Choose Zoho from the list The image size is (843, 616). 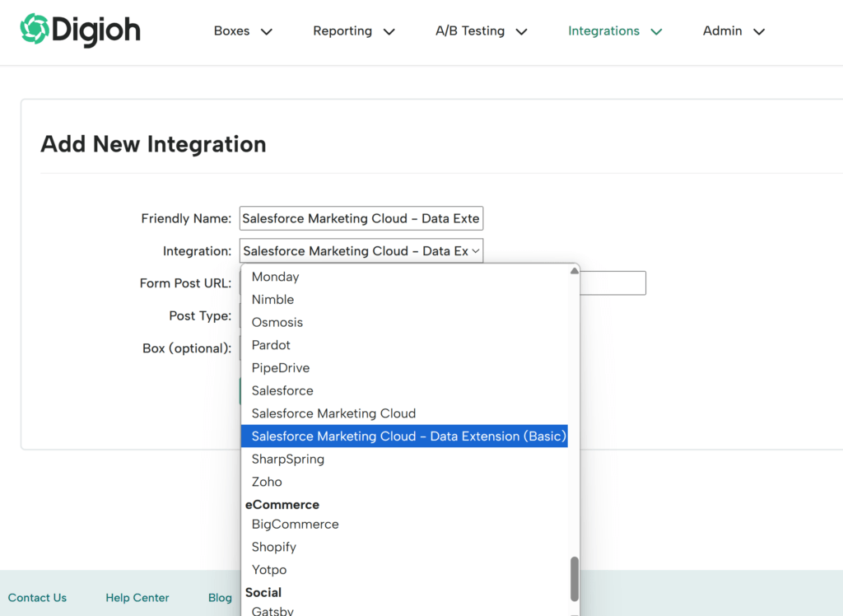pos(404,482)
